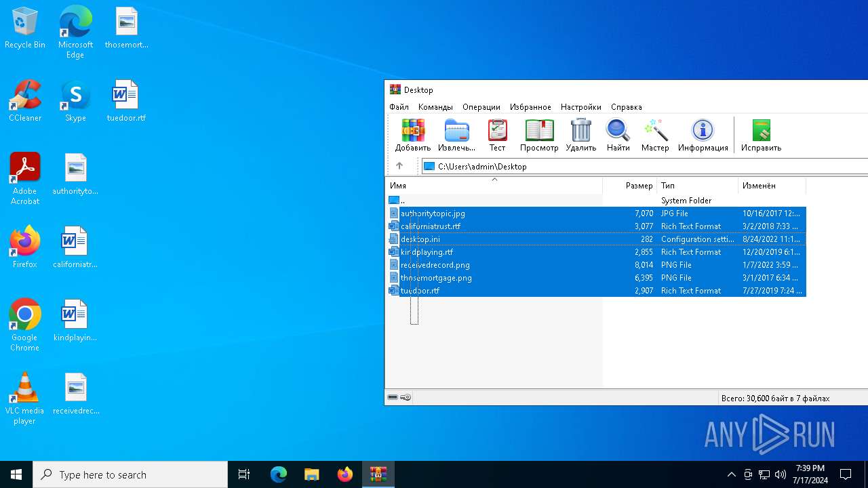Screen dimensions: 868x488
Task: Click the address path field C:\Users\admin\Desktop
Action: (x=644, y=166)
